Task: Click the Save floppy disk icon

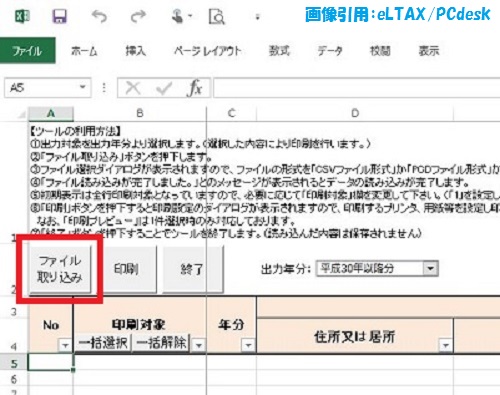Action: coord(59,16)
